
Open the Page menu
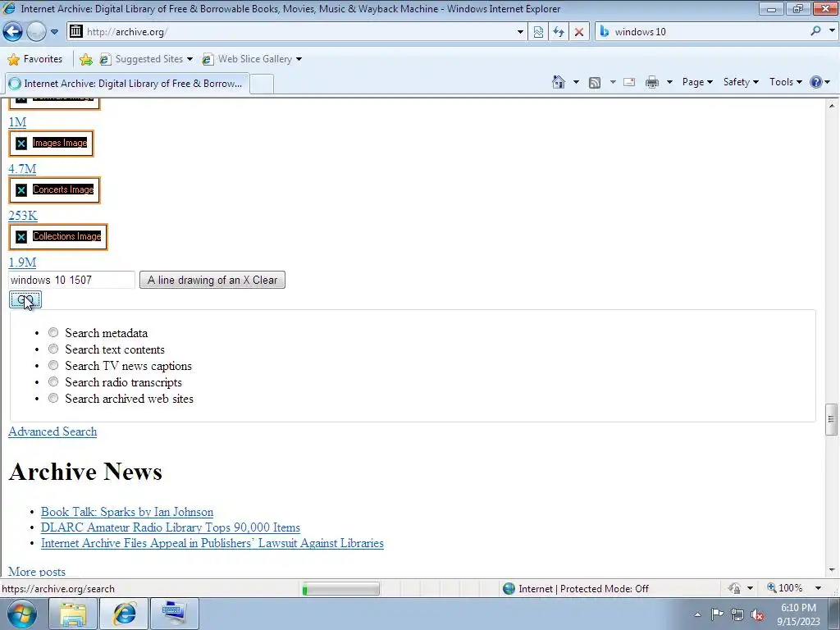(x=697, y=82)
